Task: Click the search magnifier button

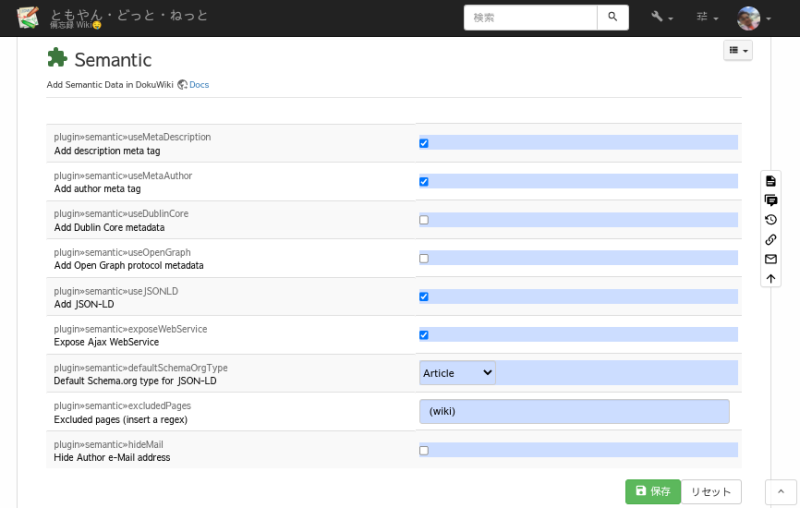Action: (x=613, y=17)
